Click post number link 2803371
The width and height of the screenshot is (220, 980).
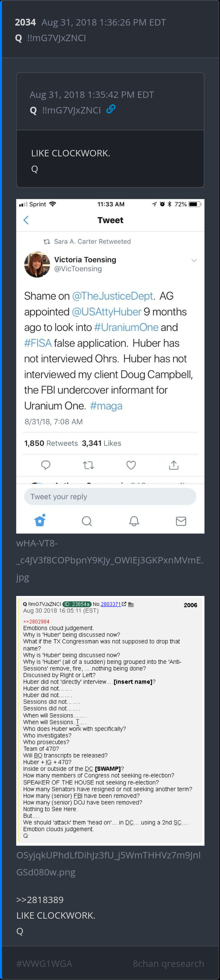110,604
